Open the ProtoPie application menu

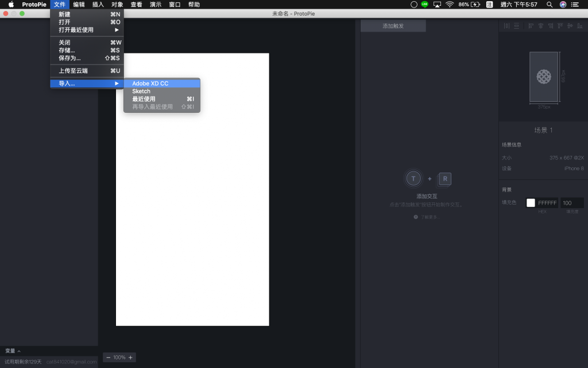pyautogui.click(x=34, y=5)
